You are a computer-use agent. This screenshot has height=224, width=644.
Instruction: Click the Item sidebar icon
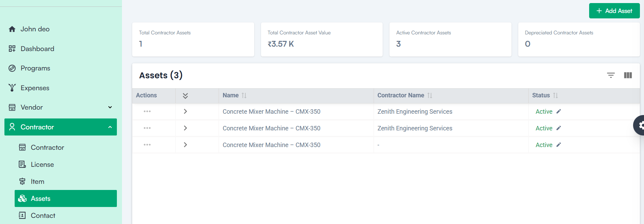22,181
